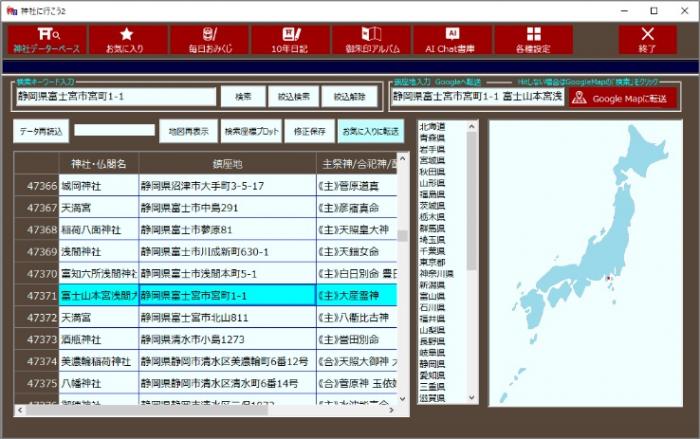
Task: Open the 神社データーベース shrine database
Action: (x=44, y=40)
